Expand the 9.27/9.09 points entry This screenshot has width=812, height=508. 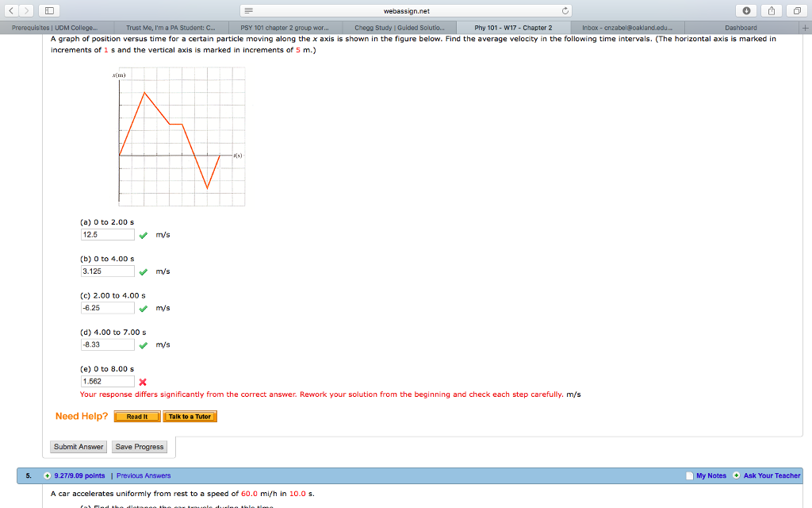click(x=48, y=475)
